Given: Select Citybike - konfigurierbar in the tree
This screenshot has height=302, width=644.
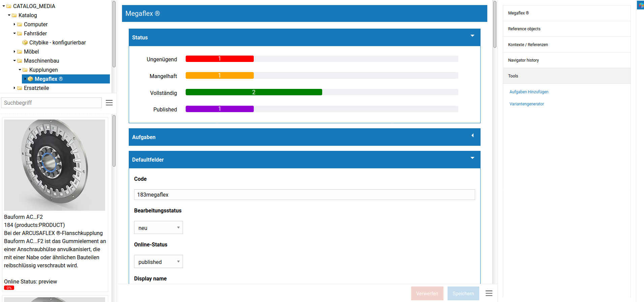Looking at the screenshot, I should click(x=57, y=42).
